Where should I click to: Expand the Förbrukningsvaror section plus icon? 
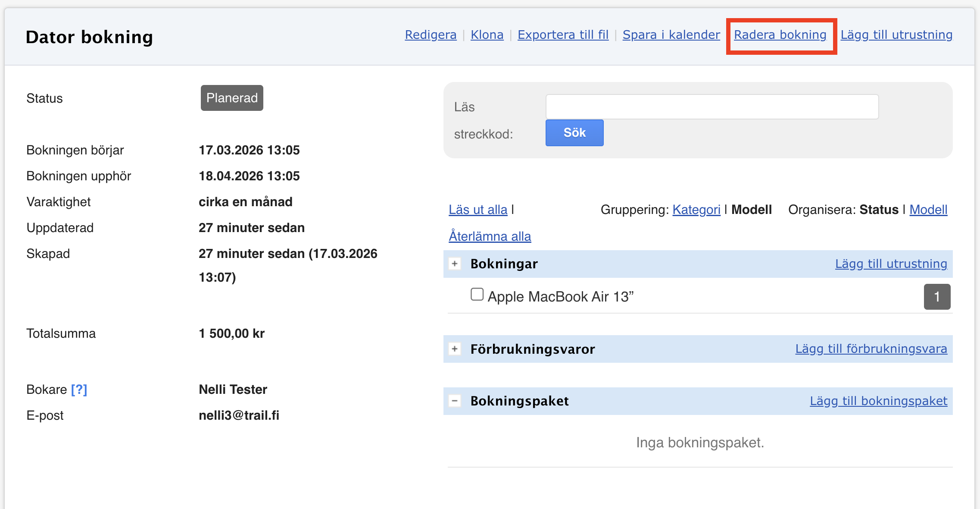455,349
